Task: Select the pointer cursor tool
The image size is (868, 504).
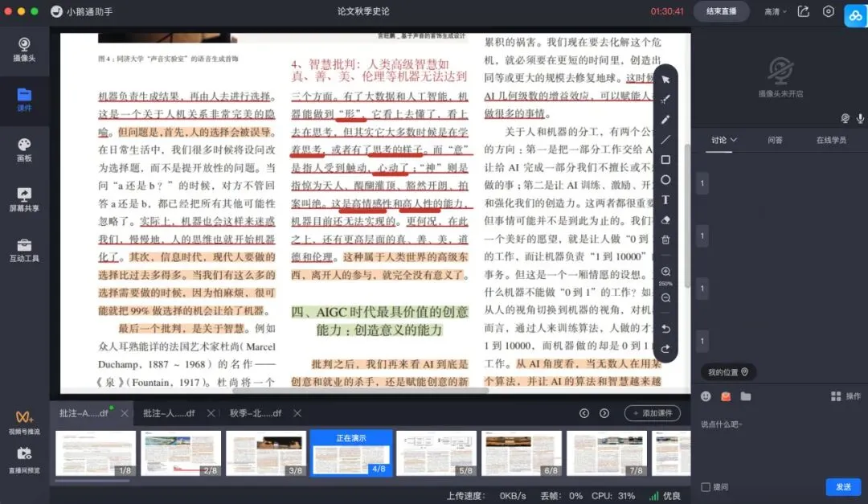Action: 666,80
